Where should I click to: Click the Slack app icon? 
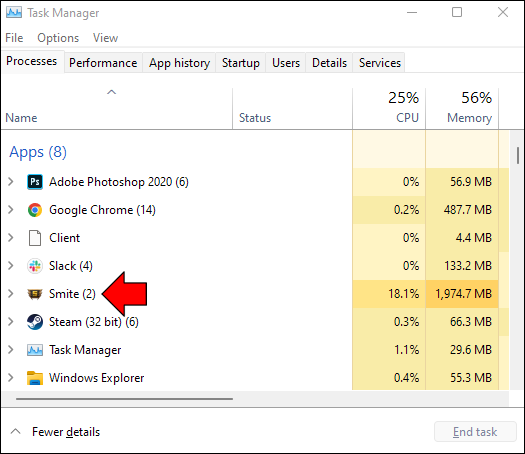(35, 266)
